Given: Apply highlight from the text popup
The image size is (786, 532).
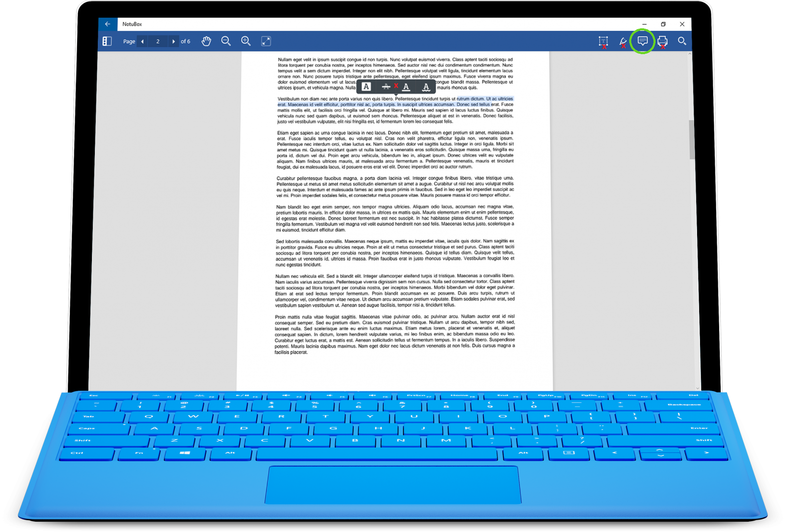Looking at the screenshot, I should click(366, 87).
